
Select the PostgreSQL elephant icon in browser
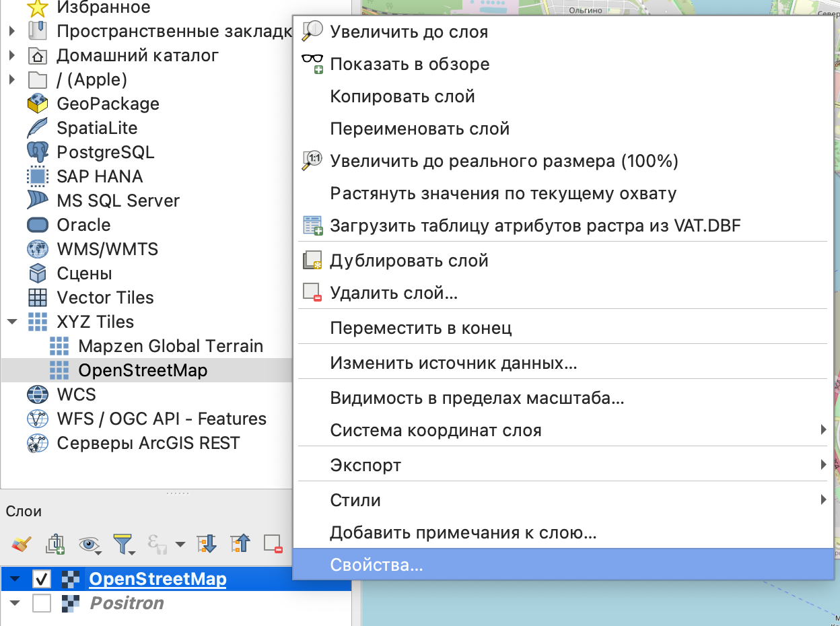tap(38, 152)
